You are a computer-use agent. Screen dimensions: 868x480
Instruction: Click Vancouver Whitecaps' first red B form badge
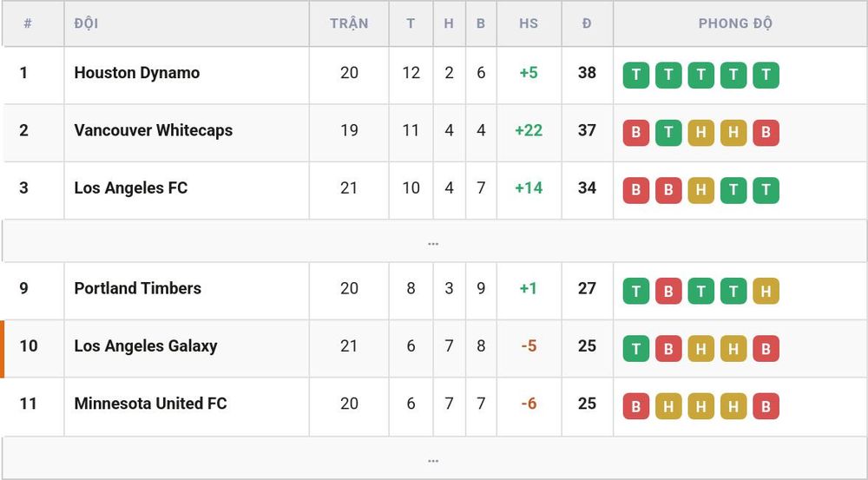[x=636, y=132]
